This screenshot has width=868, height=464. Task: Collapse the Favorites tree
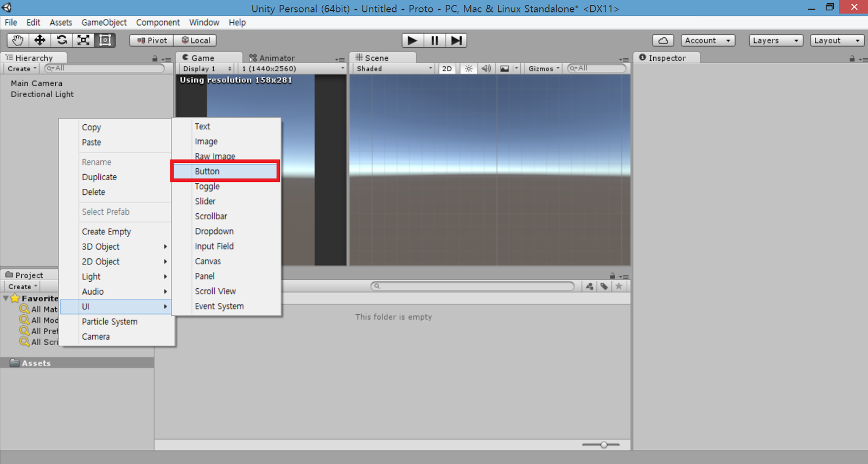(5, 298)
